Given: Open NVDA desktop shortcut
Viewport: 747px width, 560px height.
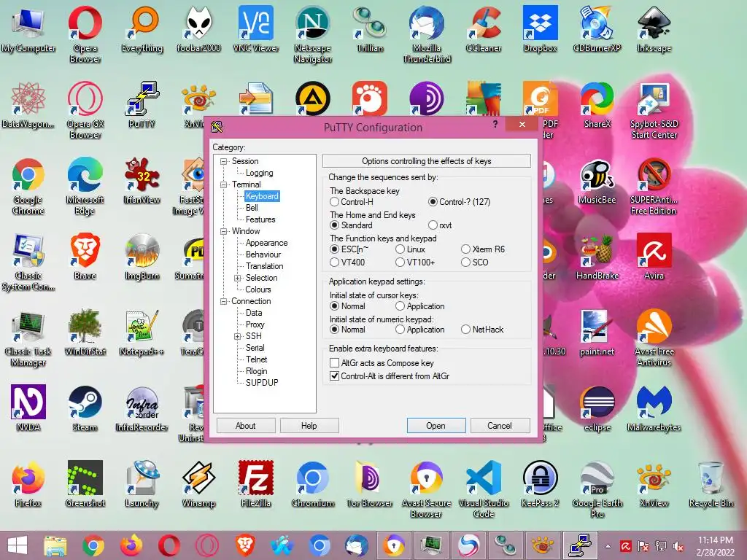Looking at the screenshot, I should pos(28,408).
